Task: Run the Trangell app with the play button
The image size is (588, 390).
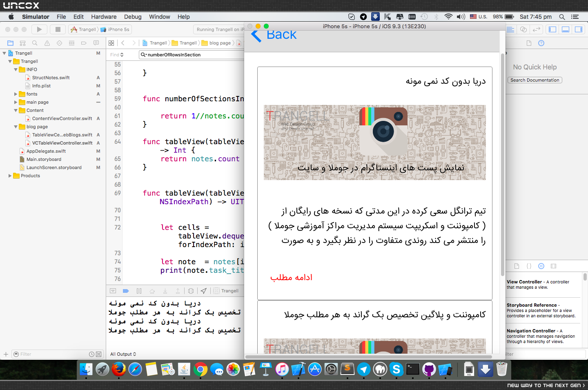Action: click(39, 29)
